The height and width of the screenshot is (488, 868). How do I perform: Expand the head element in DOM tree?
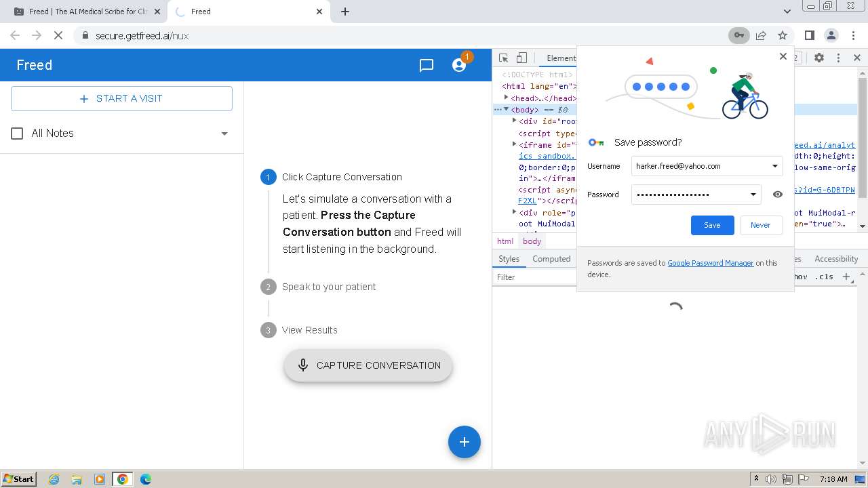point(506,98)
